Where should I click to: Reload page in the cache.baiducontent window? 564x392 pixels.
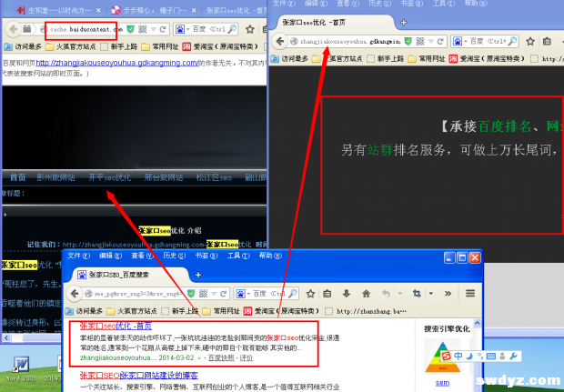[163, 29]
